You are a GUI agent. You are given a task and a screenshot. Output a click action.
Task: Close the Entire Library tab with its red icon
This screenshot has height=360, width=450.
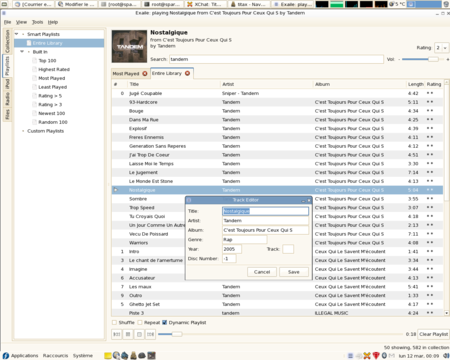(x=187, y=73)
